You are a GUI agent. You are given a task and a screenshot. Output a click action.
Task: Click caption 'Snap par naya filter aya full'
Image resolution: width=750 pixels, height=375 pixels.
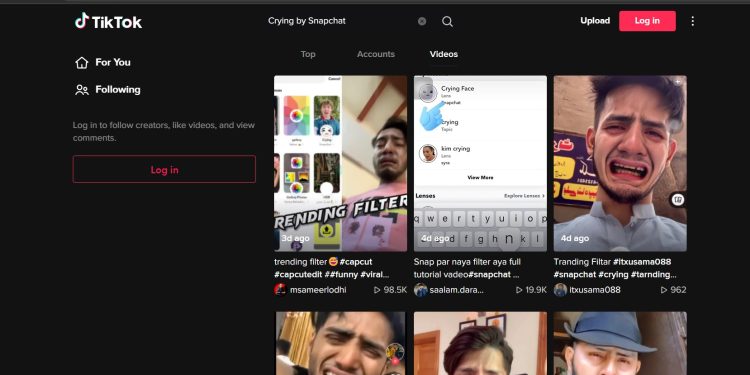[x=467, y=262]
